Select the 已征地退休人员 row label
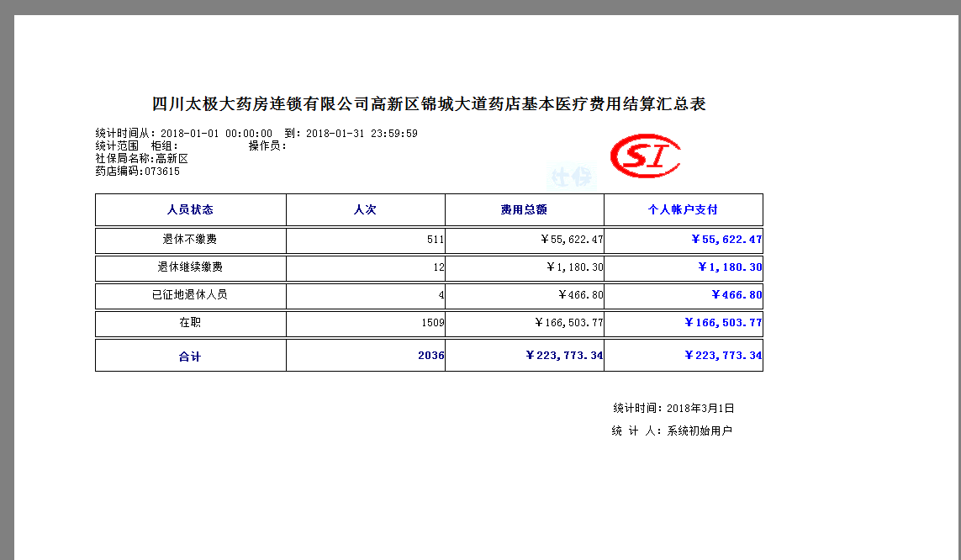Viewport: 961px width, 560px height. coord(190,294)
